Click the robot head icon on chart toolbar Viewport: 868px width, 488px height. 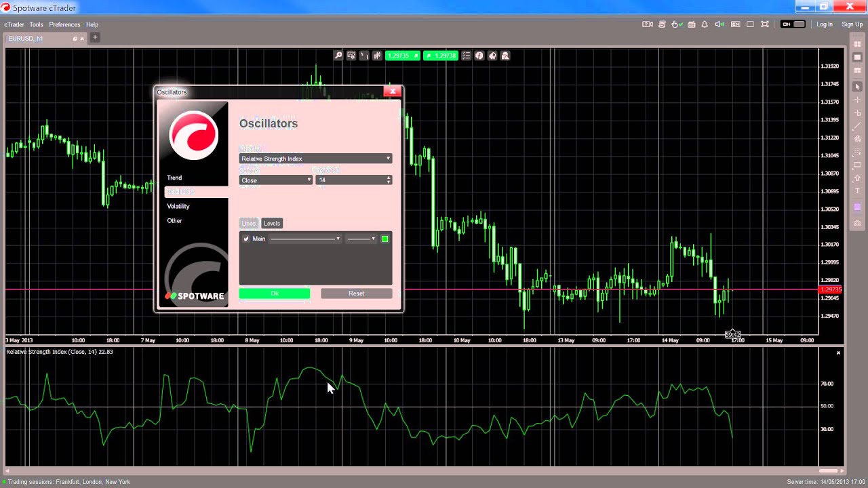click(x=492, y=56)
